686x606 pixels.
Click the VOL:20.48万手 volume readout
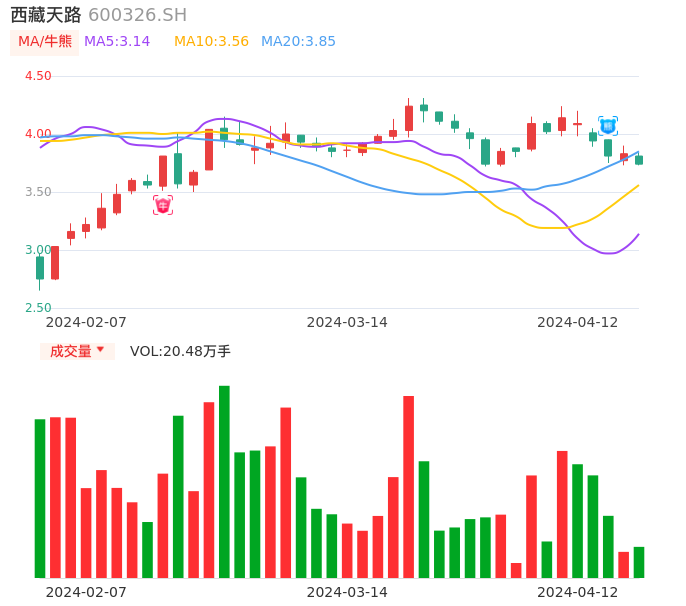180,351
